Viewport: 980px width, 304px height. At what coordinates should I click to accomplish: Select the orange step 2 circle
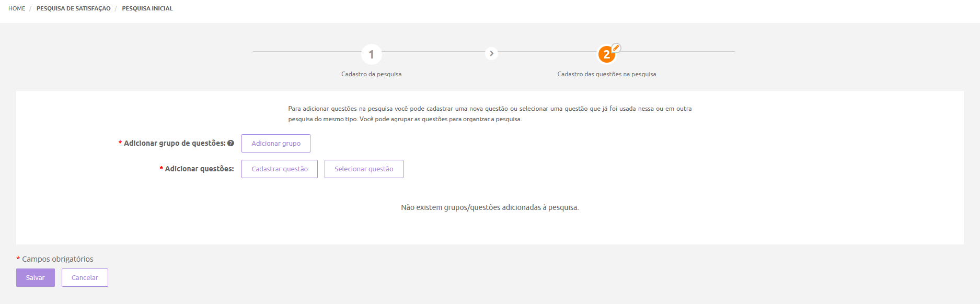(606, 54)
